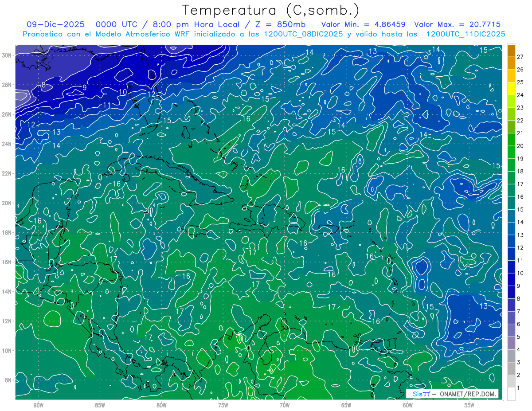
Task: Click legend value 2 on color scale
Action: point(519,375)
